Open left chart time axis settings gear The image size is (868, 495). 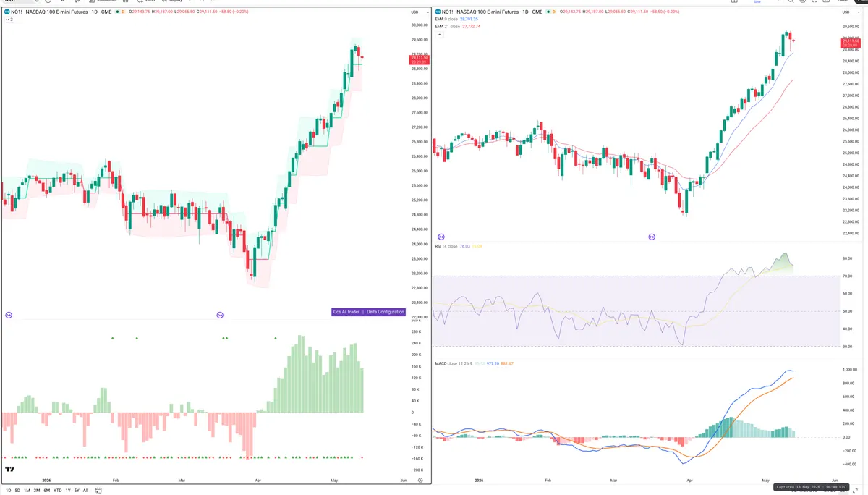pyautogui.click(x=420, y=480)
